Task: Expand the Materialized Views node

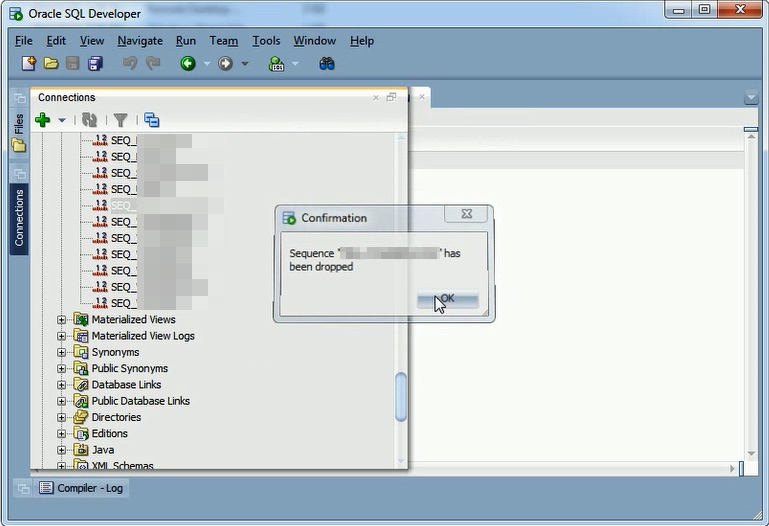Action: coord(61,320)
